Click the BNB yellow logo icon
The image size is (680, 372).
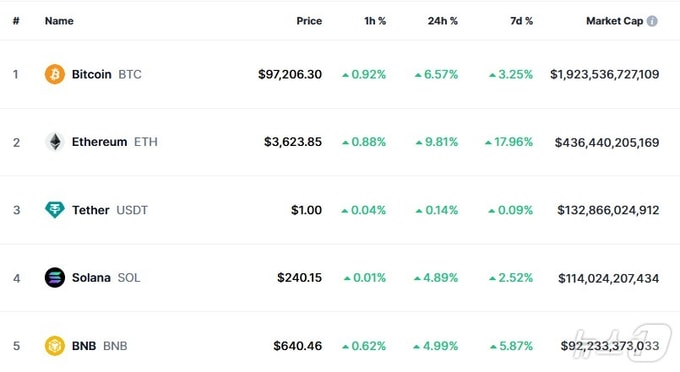55,346
